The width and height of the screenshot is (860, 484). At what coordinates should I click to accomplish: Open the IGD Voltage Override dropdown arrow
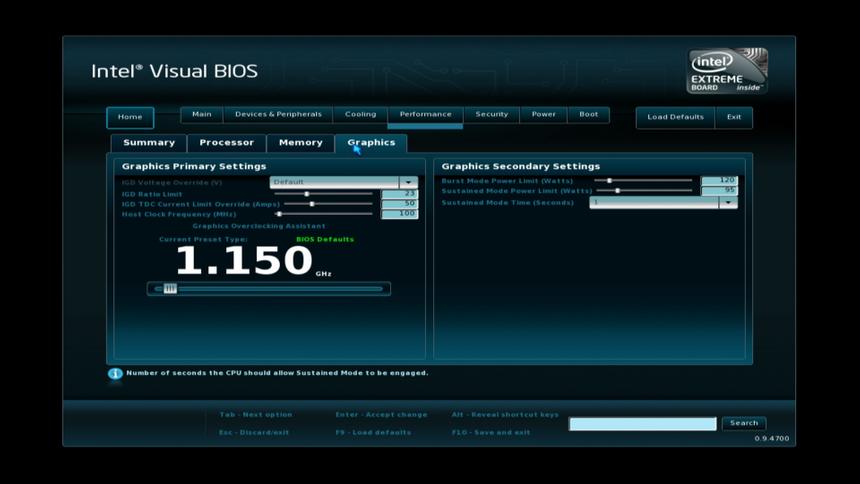pyautogui.click(x=408, y=182)
